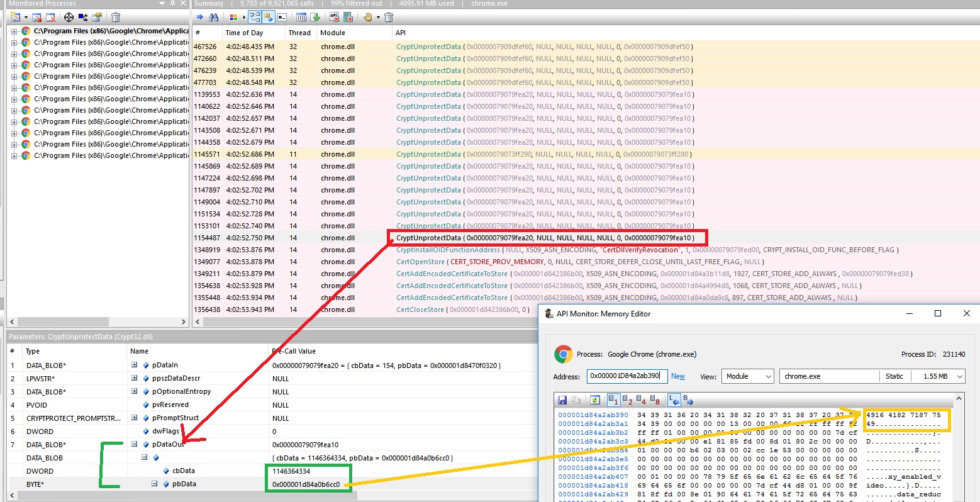
Task: Select call row 467526 CryptUnprotectData
Action: [x=586, y=47]
